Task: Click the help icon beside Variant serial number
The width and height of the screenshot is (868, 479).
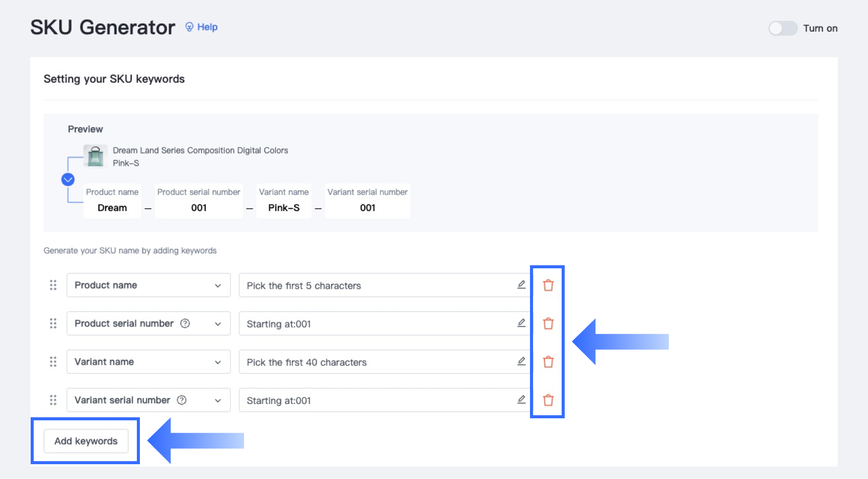Action: tap(182, 400)
